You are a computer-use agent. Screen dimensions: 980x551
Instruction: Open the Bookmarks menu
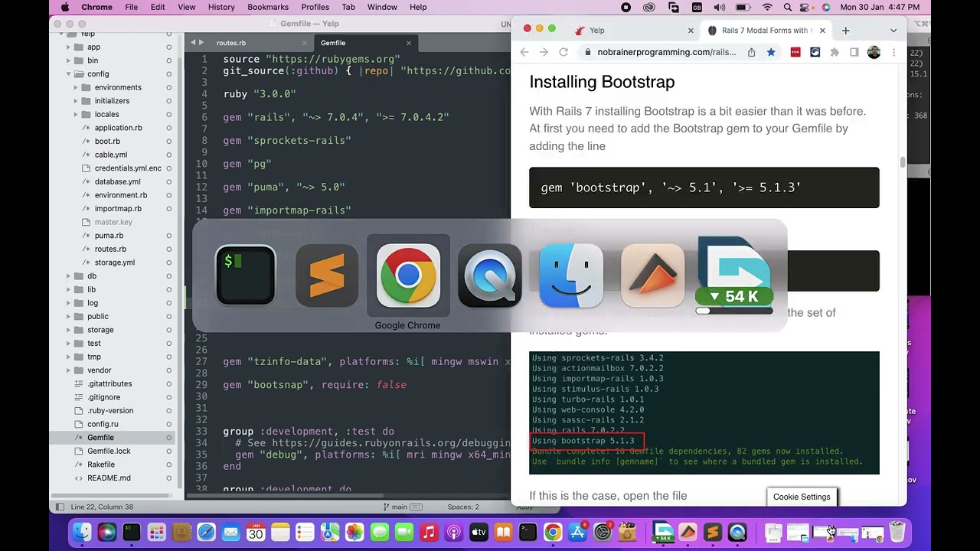268,7
